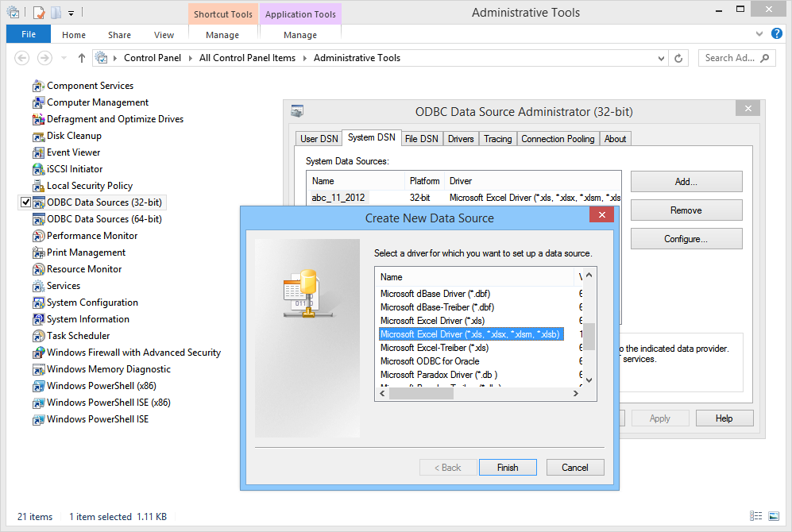The height and width of the screenshot is (532, 792).
Task: Open System Information icon
Action: [x=38, y=319]
